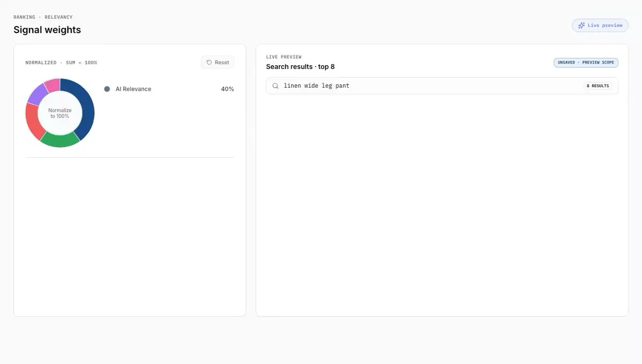This screenshot has height=364, width=642.
Task: Click the 'RANKING · RELEVANCY' breadcrumb text
Action: coord(43,17)
